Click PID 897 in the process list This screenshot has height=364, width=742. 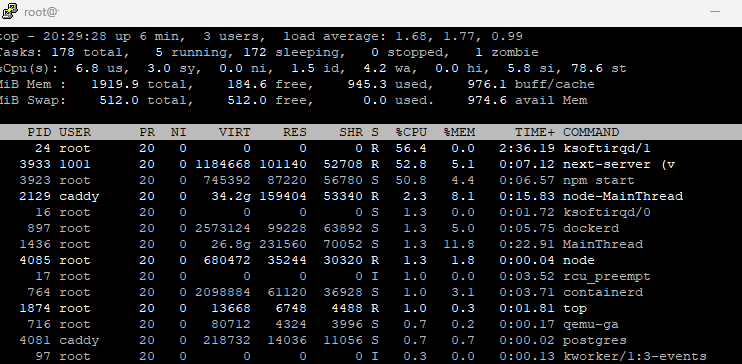point(39,228)
